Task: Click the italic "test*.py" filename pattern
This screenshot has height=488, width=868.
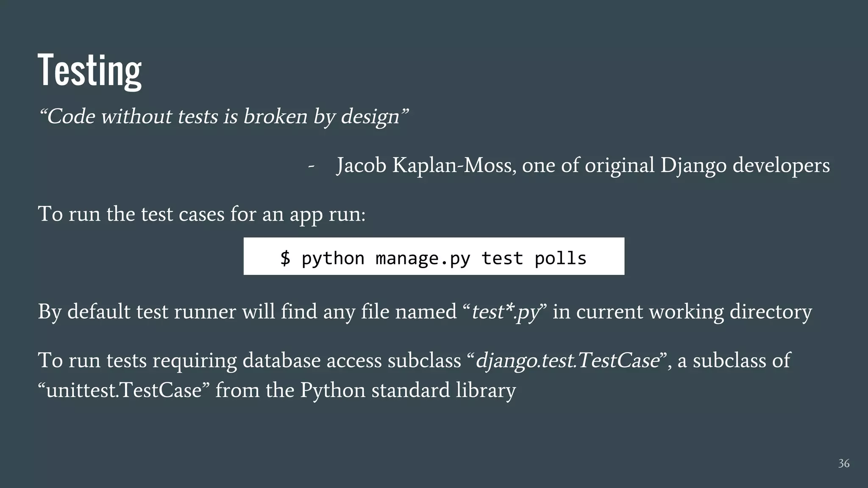Action: point(505,312)
